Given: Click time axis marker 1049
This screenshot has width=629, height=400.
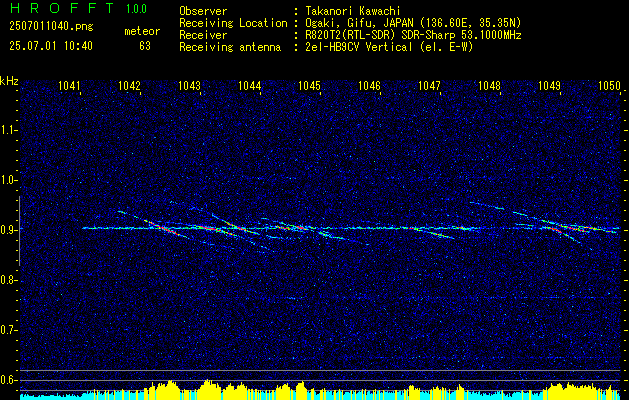Looking at the screenshot, I should coord(549,85).
